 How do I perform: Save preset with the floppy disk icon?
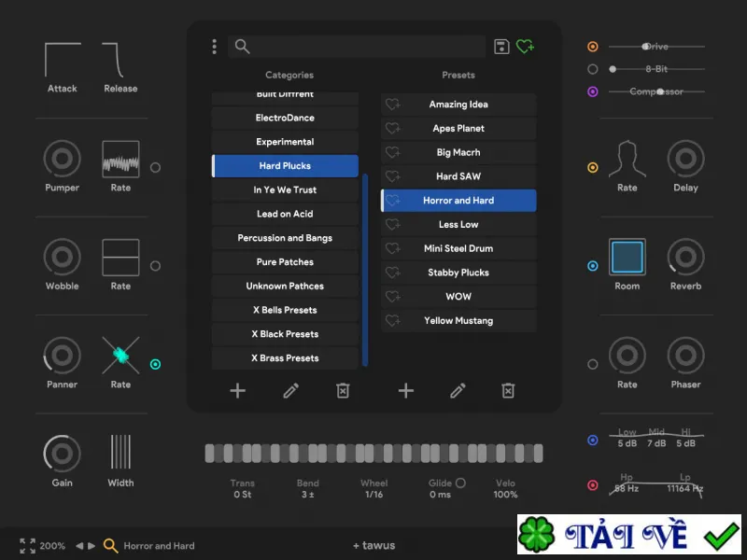click(501, 47)
